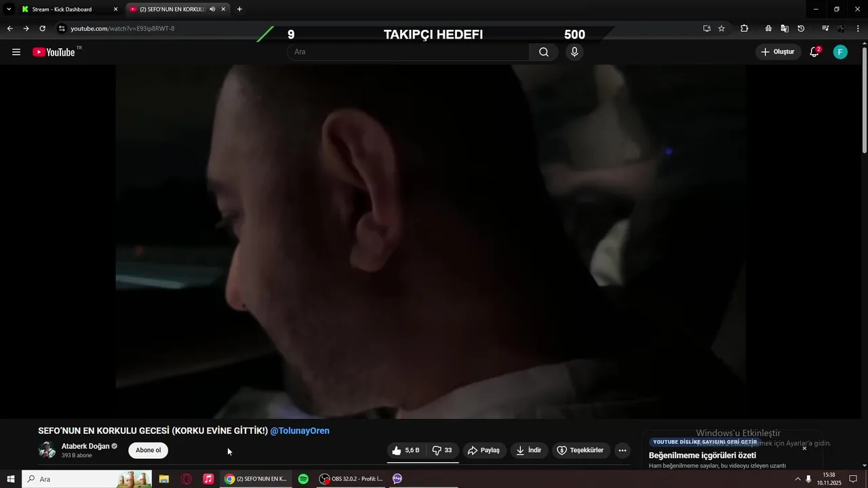Open the history extension icon
868x488 pixels.
(801, 28)
